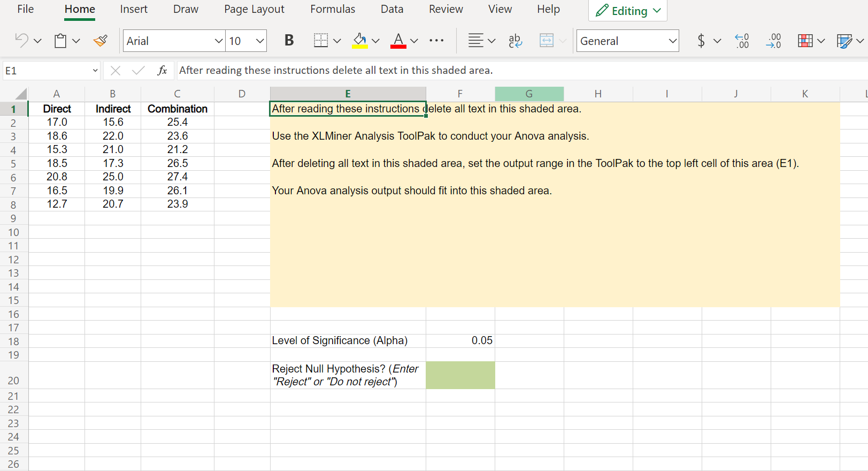Open the Editing mode button

click(x=628, y=10)
